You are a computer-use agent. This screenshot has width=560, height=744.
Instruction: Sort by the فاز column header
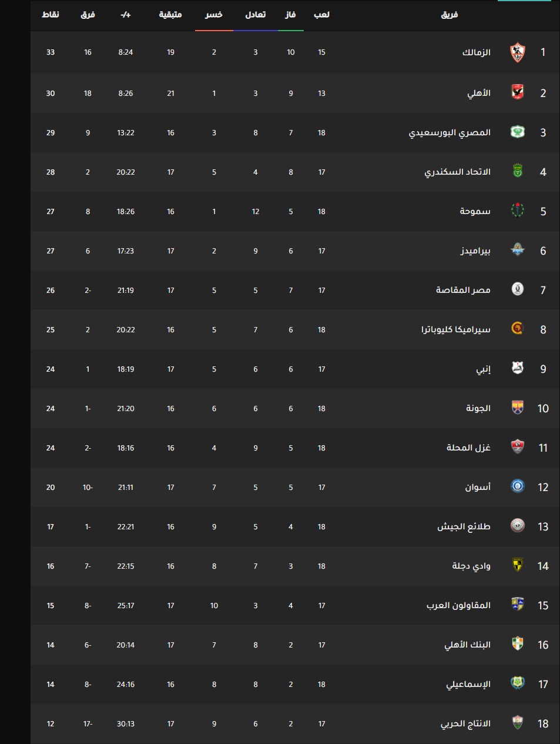tap(290, 15)
